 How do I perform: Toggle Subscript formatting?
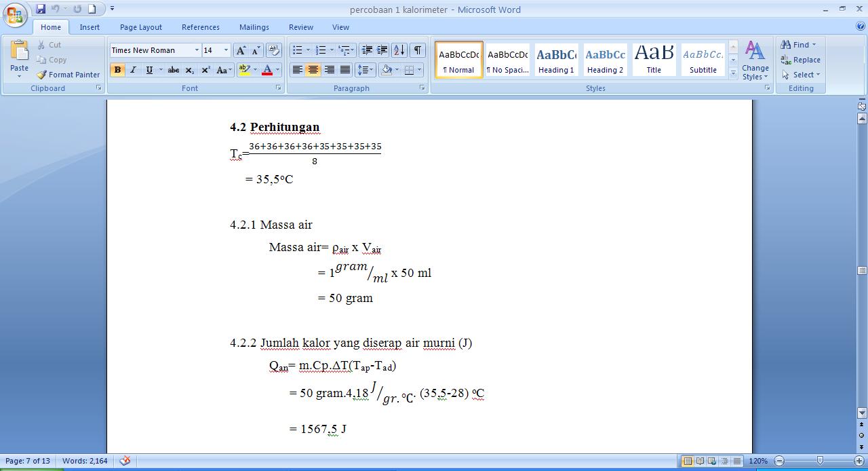(x=190, y=70)
